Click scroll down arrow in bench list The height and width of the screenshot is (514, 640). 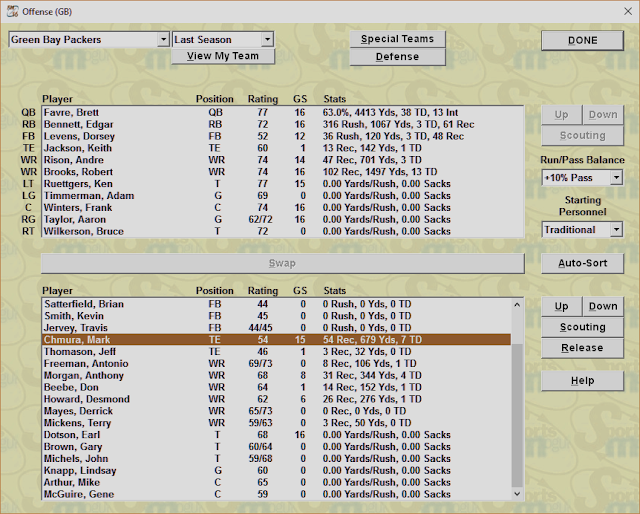pyautogui.click(x=517, y=494)
